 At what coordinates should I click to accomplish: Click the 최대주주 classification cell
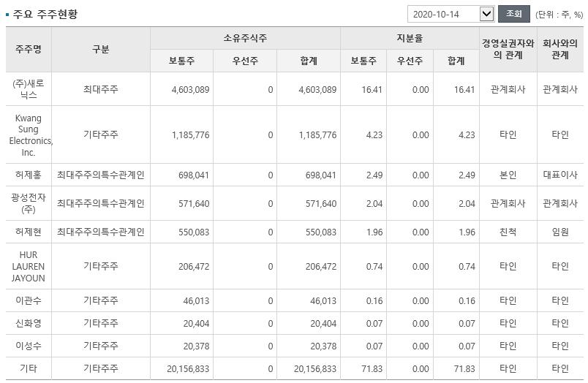tap(100, 89)
